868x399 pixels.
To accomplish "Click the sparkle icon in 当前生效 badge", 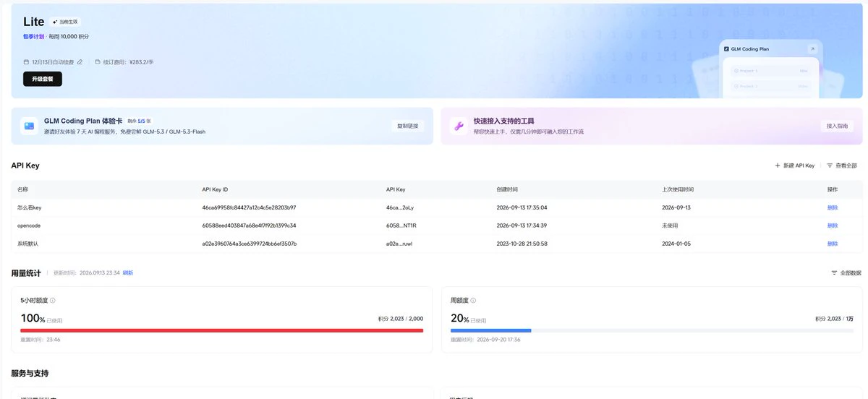I will (x=55, y=22).
